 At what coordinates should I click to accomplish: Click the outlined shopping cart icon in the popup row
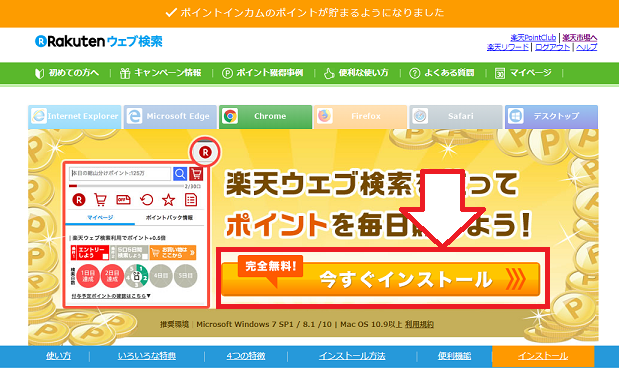point(101,200)
